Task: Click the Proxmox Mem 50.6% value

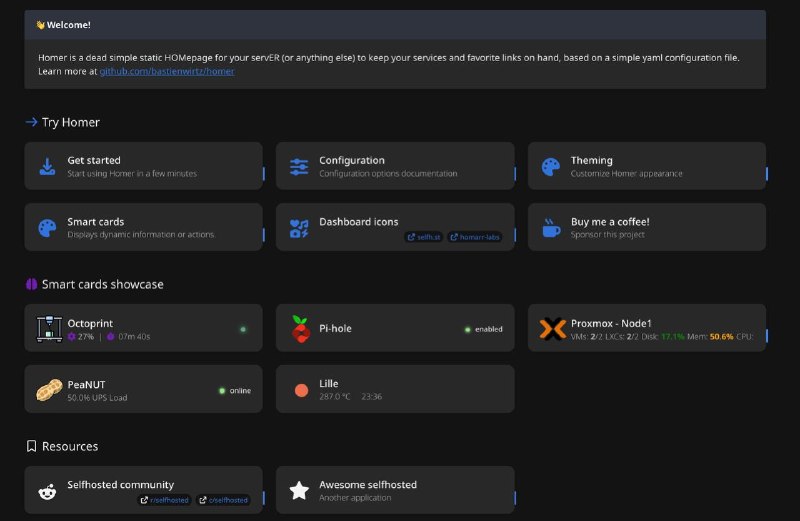Action: point(721,337)
